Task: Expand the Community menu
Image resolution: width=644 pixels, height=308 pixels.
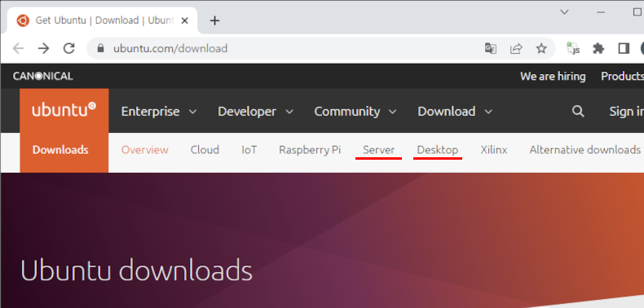Action: pyautogui.click(x=355, y=112)
